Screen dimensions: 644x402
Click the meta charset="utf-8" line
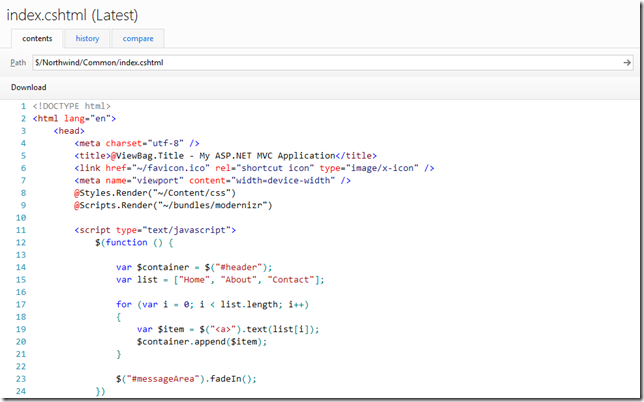[137, 143]
